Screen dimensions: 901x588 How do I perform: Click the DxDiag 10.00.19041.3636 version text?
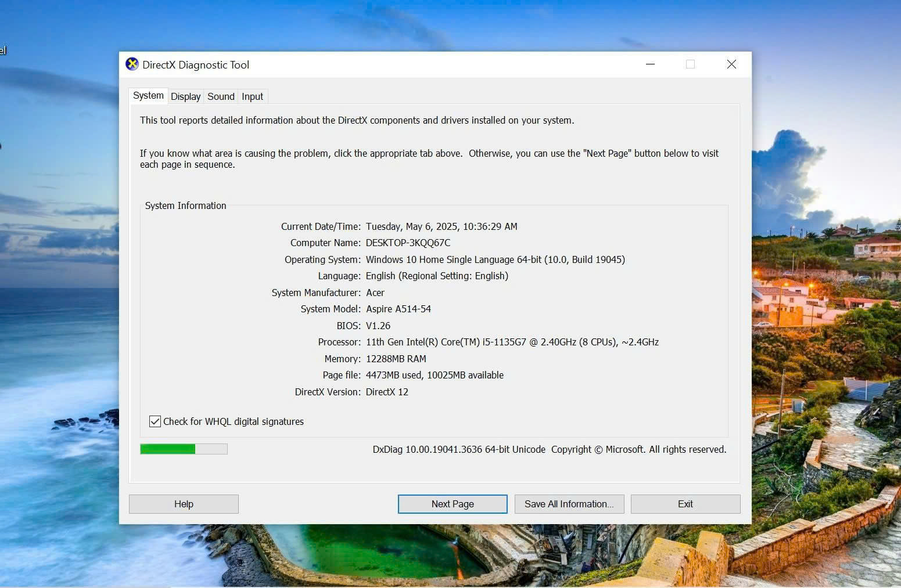point(459,449)
